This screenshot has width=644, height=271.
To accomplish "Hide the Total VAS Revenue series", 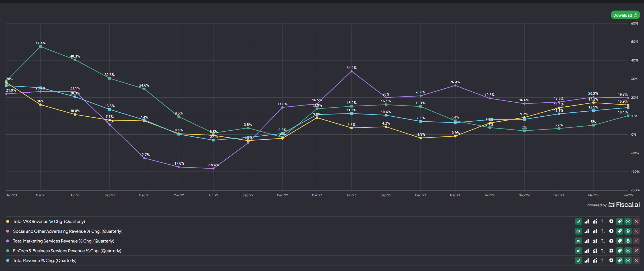I will [628, 221].
